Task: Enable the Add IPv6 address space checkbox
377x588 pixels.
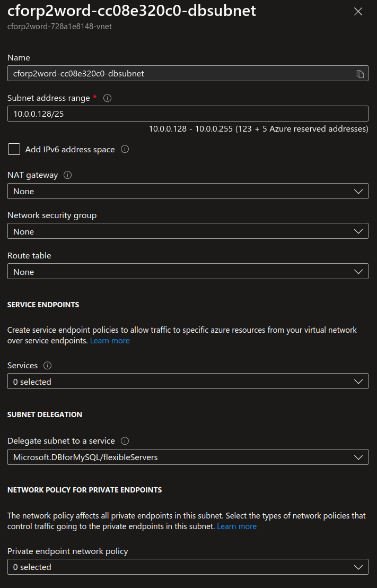Action: click(x=13, y=149)
